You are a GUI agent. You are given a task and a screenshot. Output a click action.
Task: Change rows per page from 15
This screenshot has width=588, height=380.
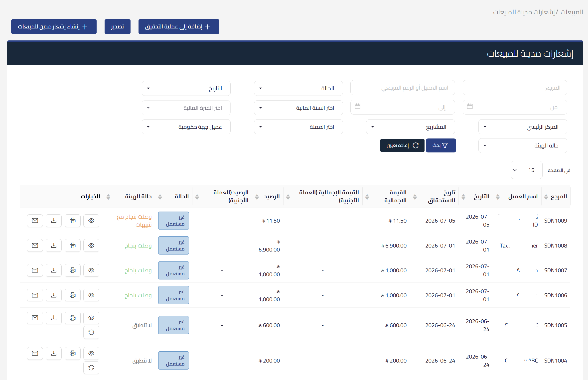(526, 170)
